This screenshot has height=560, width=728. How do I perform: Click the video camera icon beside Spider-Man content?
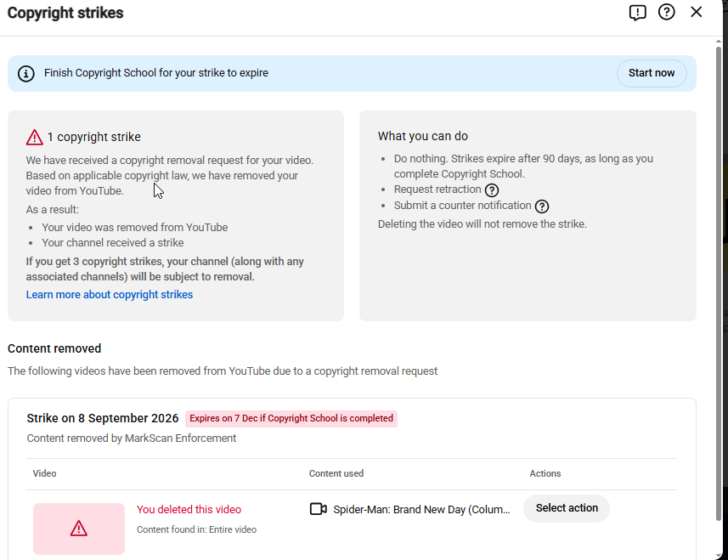coord(318,509)
